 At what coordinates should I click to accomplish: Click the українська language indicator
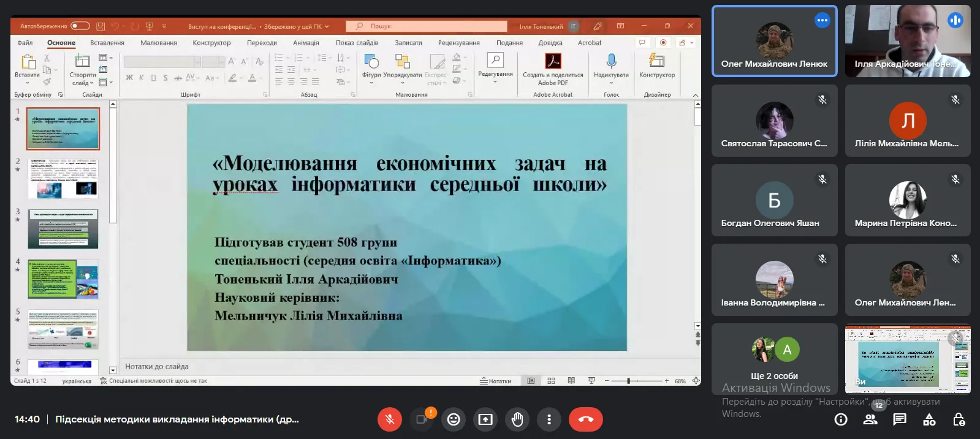tap(77, 381)
